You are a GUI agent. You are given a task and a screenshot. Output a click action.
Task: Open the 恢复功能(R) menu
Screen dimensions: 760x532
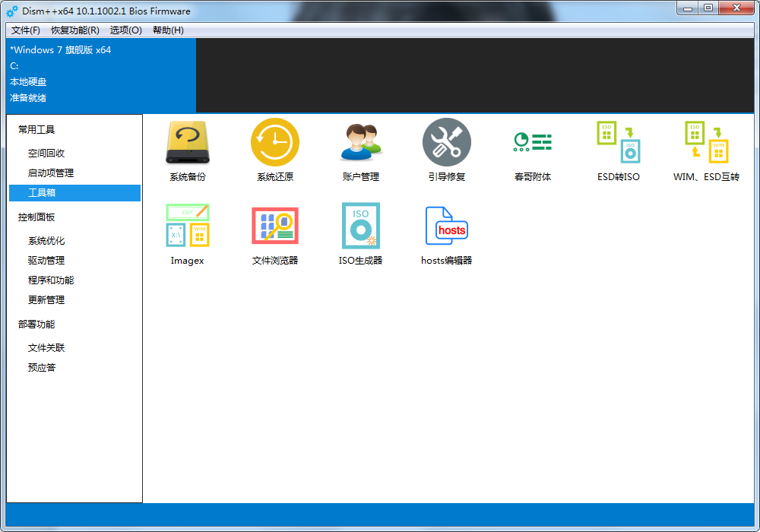pos(74,30)
